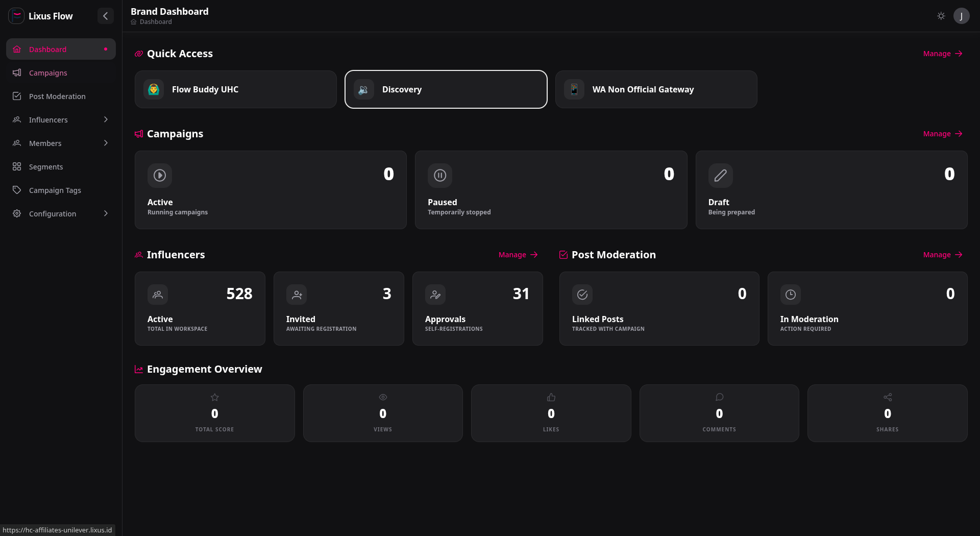Click the Post Moderation checkbox icon in sidebar
The width and height of the screenshot is (980, 536).
(17, 96)
